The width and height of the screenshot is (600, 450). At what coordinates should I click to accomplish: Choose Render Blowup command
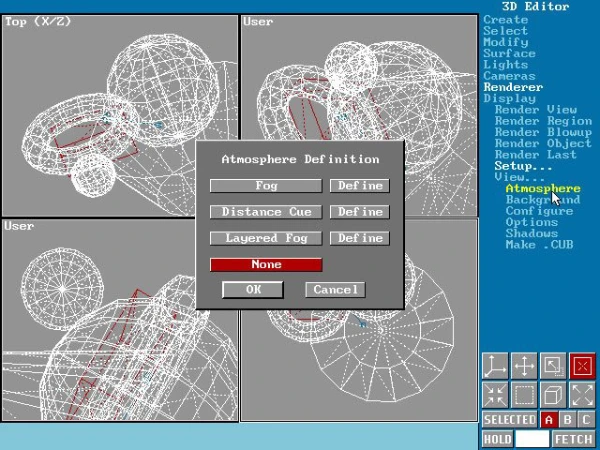(x=543, y=132)
